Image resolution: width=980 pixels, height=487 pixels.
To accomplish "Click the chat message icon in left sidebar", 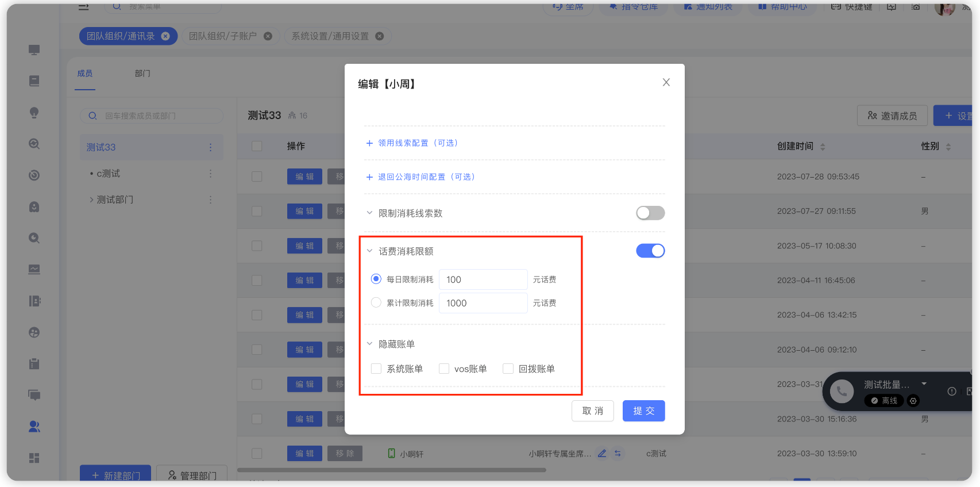I will coord(34,395).
